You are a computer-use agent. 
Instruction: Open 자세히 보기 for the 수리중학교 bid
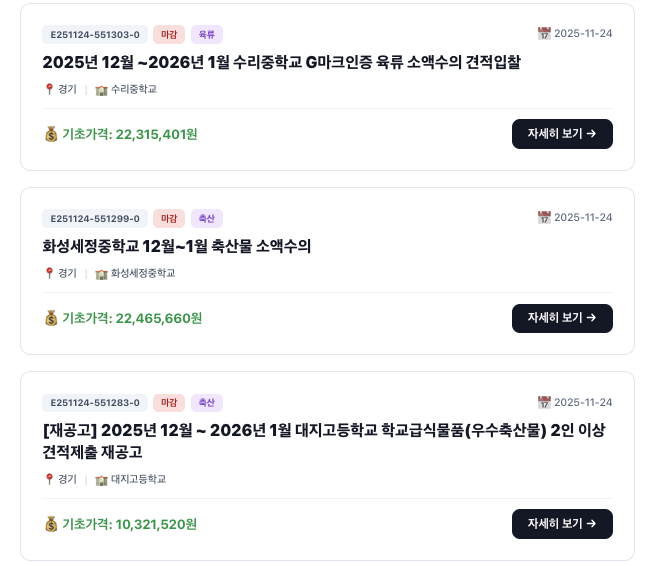pos(562,134)
